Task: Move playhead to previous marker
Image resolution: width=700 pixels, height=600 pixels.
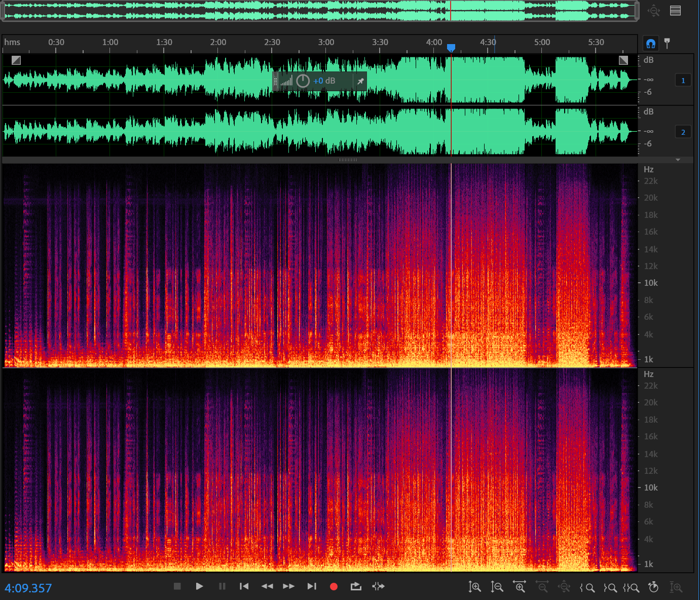Action: [244, 586]
